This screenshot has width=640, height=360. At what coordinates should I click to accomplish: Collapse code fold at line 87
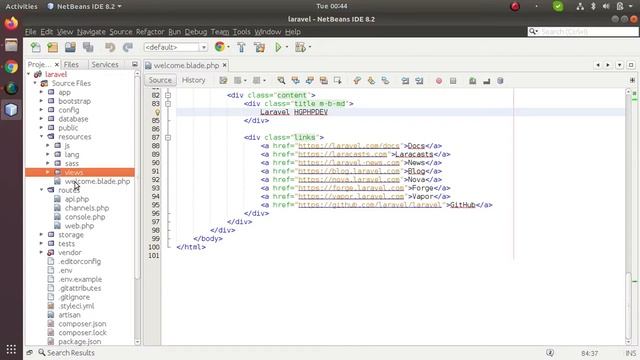coord(168,138)
